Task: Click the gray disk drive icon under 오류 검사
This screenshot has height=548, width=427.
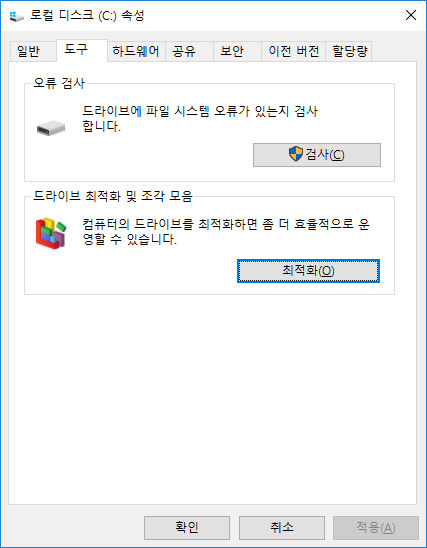Action: [x=51, y=128]
